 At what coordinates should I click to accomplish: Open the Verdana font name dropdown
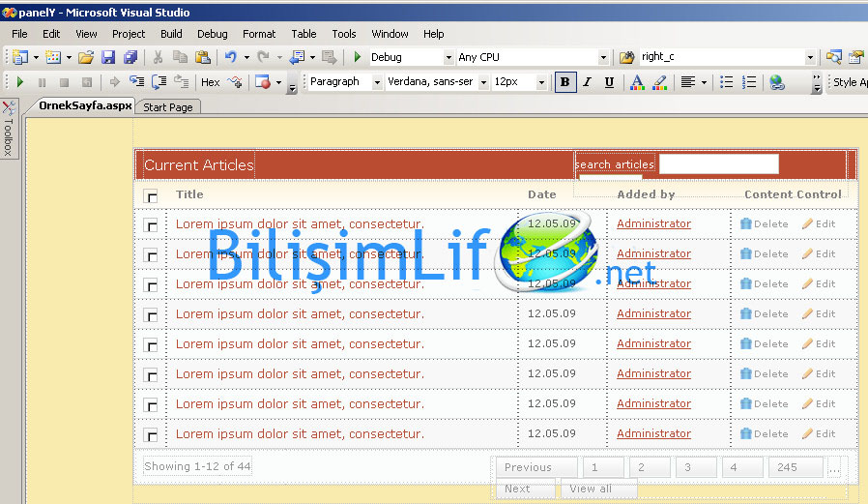coord(483,82)
